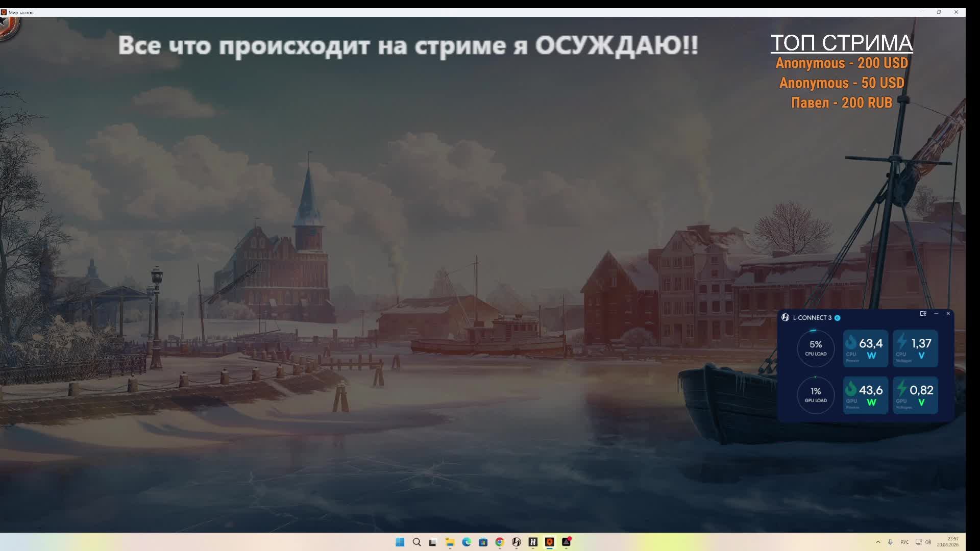This screenshot has width=980, height=551.
Task: Show hidden system tray icons
Action: [x=878, y=542]
